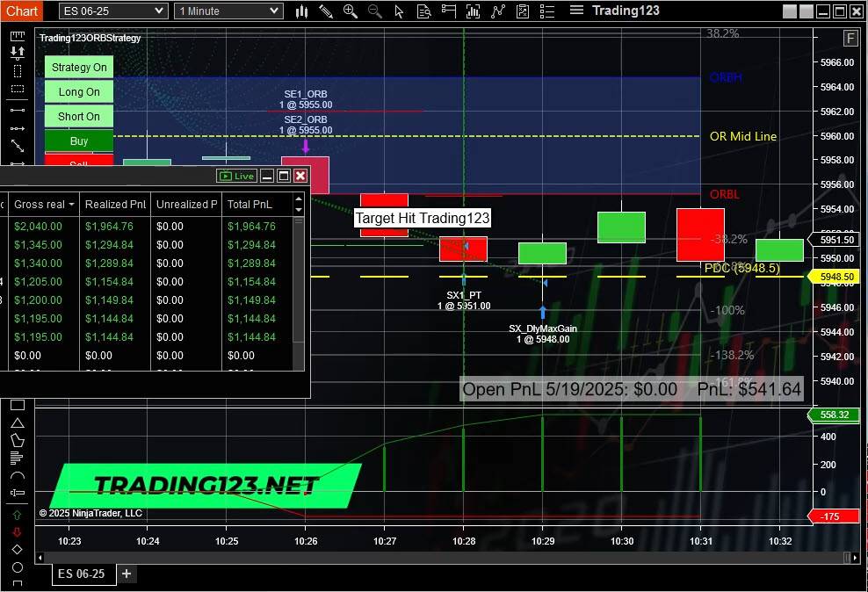The image size is (868, 592).
Task: Select the red arrow down marker
Action: coord(18,532)
